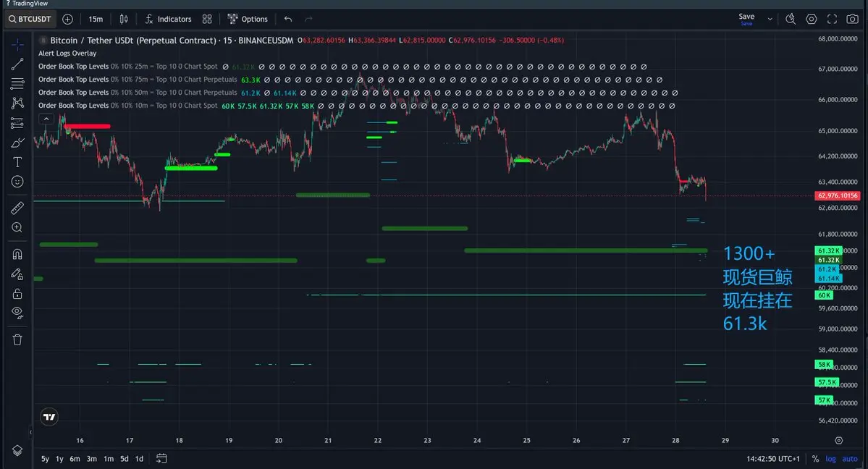Select the ruler measure tool
Viewport: 868px width, 469px height.
click(17, 208)
